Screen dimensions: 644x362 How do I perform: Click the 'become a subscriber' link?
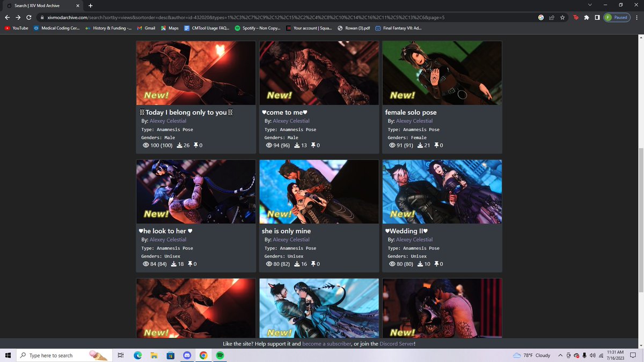[327, 343]
